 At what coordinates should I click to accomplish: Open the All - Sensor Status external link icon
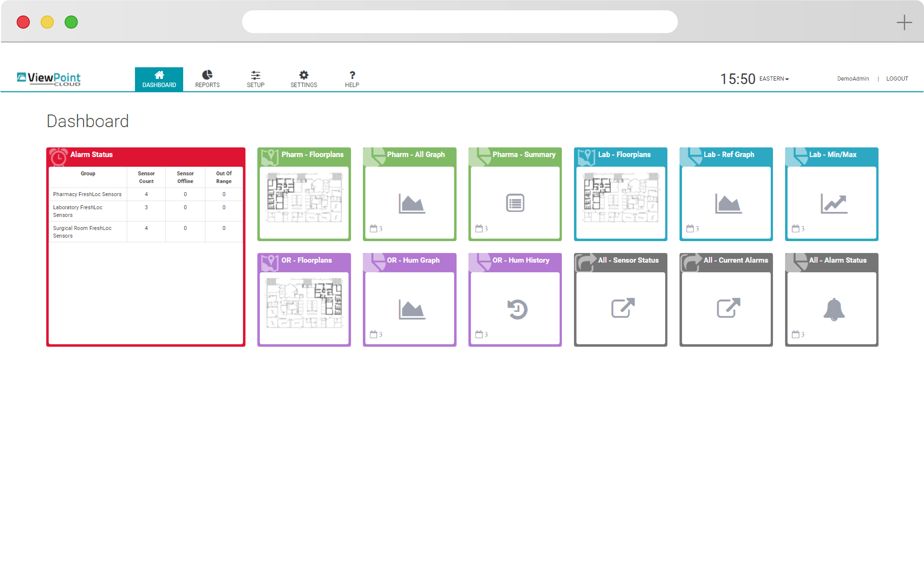pyautogui.click(x=623, y=308)
